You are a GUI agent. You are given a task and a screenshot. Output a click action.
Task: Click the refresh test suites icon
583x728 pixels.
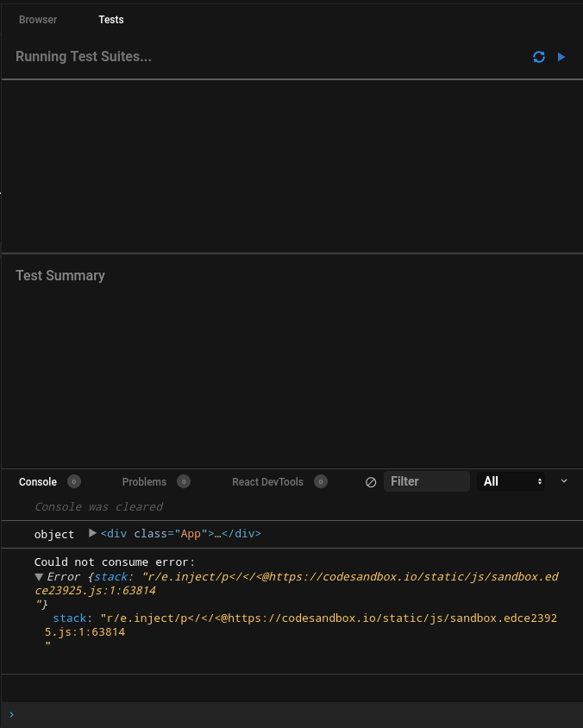pos(538,57)
